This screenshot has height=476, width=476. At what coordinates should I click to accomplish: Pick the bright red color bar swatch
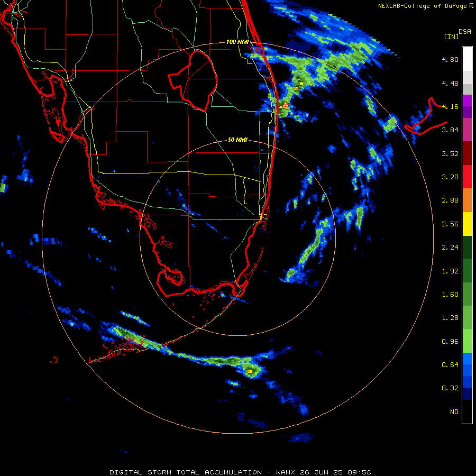click(x=467, y=177)
